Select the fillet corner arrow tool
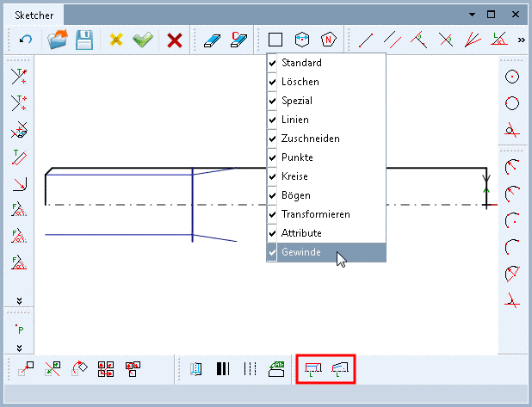 click(x=19, y=183)
